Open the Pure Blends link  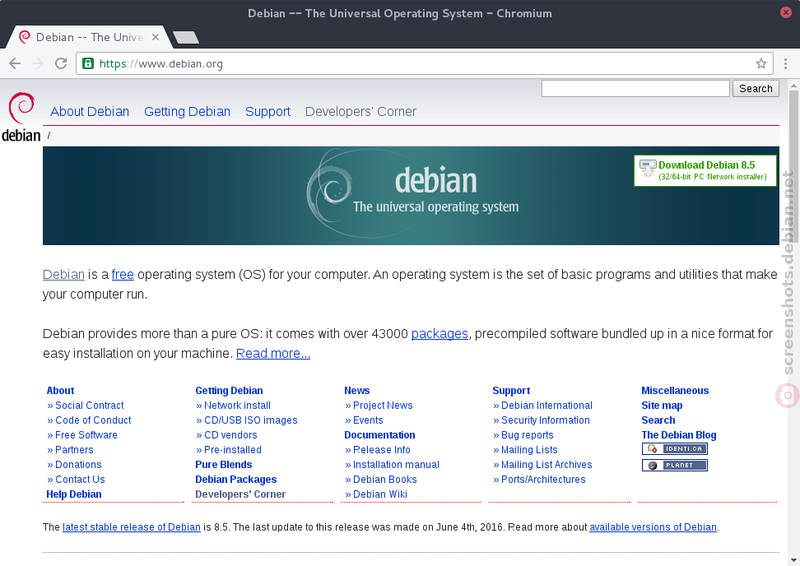click(223, 465)
